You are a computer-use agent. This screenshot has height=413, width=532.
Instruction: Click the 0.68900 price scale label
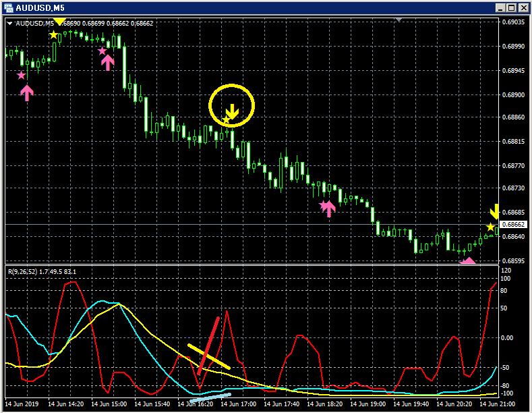513,94
